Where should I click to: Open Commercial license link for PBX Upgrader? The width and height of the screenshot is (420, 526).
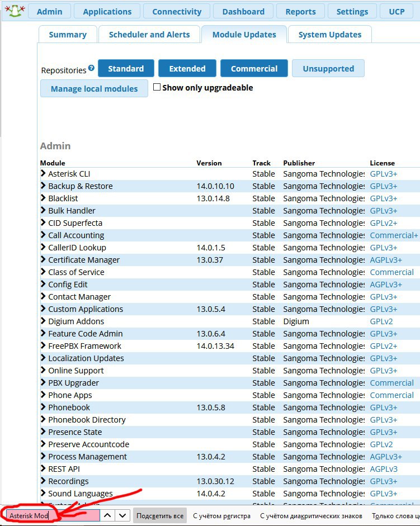point(392,383)
